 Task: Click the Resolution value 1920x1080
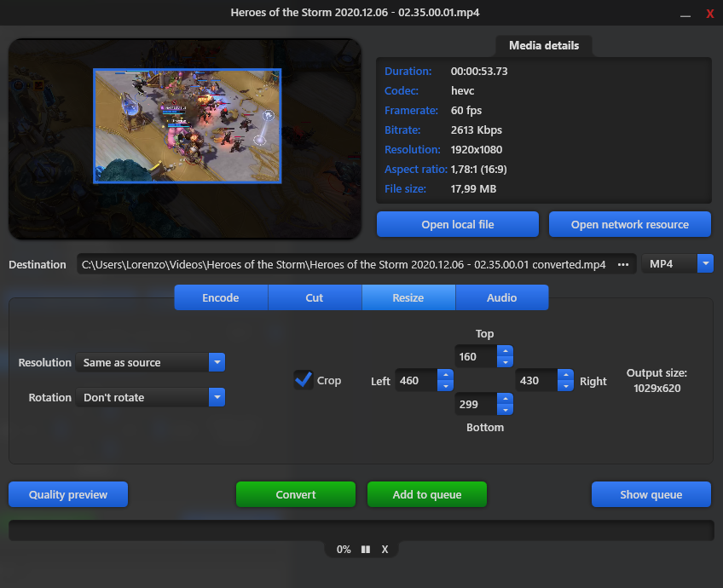point(477,150)
